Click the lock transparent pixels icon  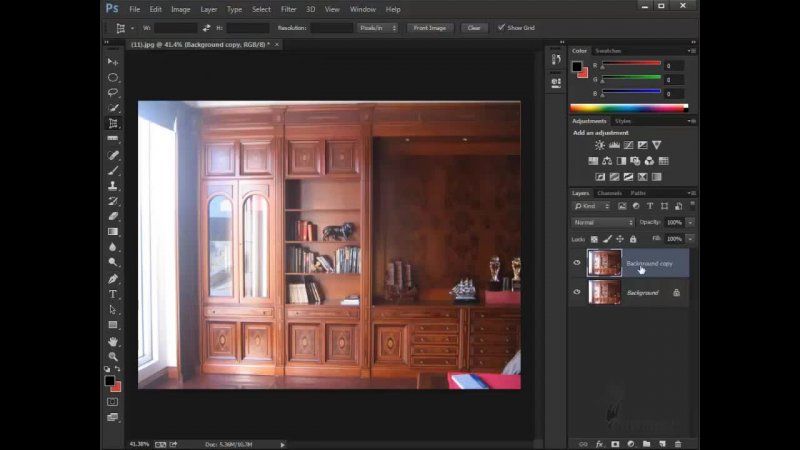coord(594,239)
